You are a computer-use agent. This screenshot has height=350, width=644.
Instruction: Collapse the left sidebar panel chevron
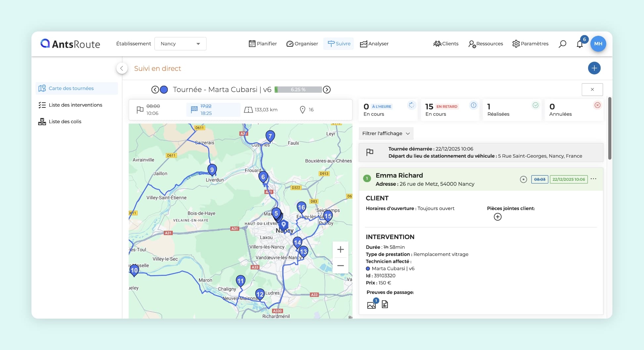click(x=122, y=69)
